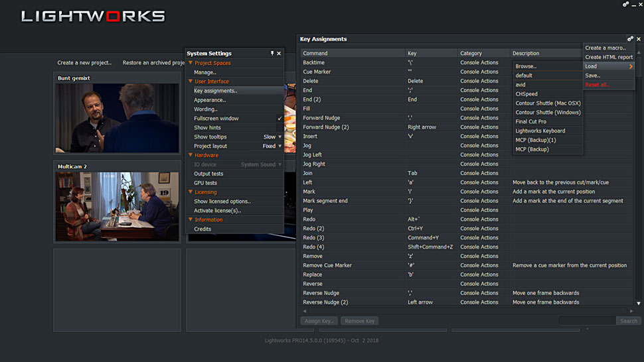This screenshot has height=362, width=644.
Task: Open the Project layout Fixed dropdown
Action: (x=272, y=146)
